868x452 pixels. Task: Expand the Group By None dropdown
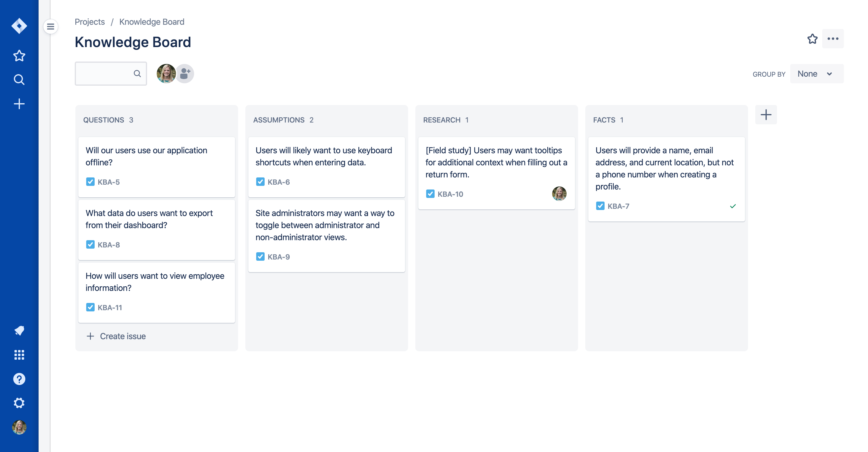point(816,74)
